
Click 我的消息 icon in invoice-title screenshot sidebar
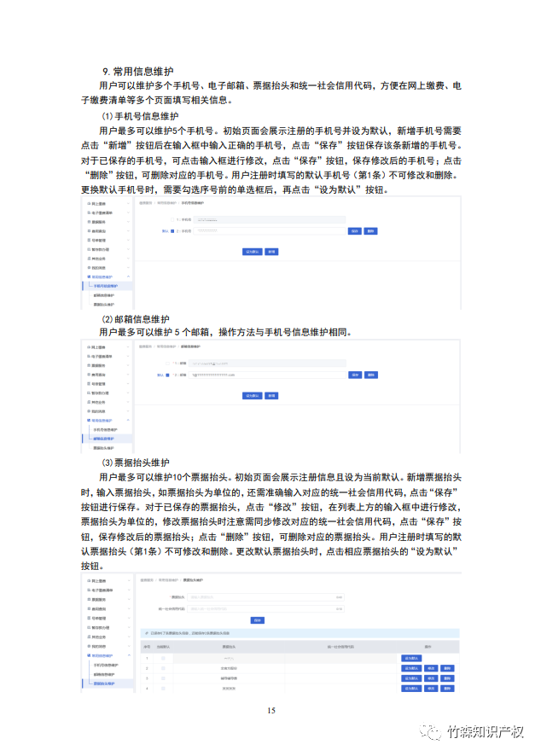point(89,647)
